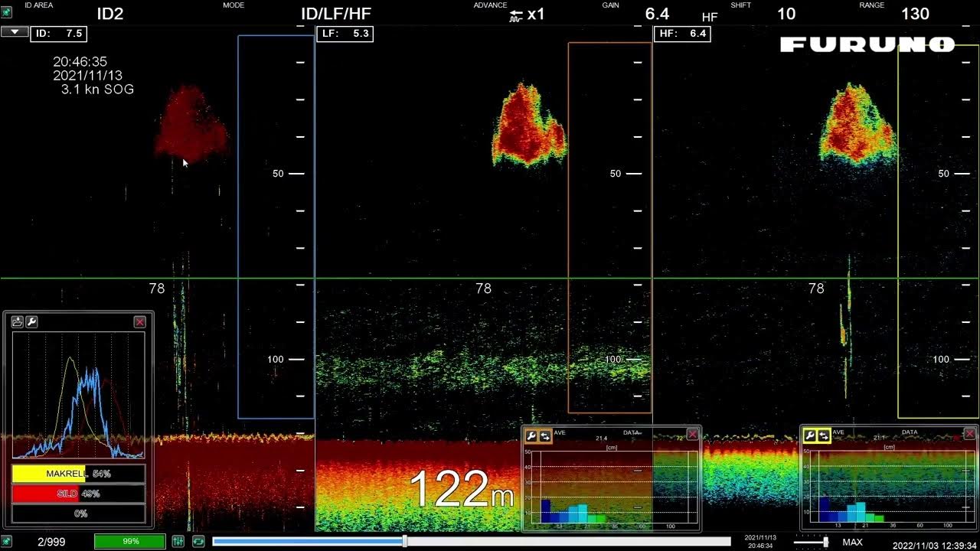Click the blue ID measurement area box
980x551 pixels.
[276, 227]
